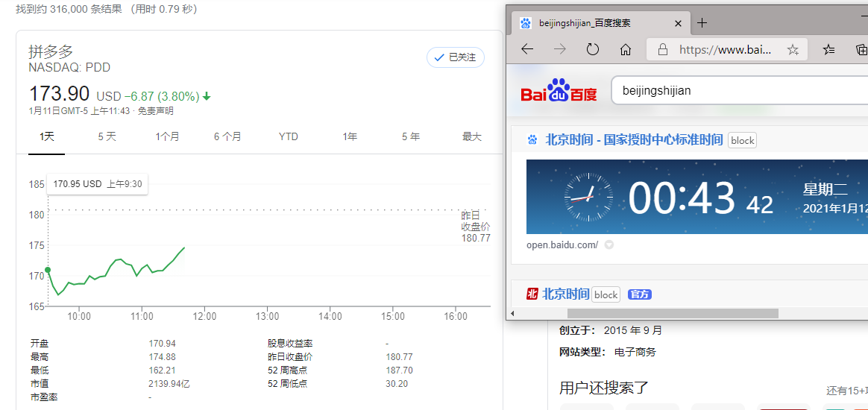Screen dimensions: 868x410
Task: Click the analog clock graphic
Action: pos(588,197)
